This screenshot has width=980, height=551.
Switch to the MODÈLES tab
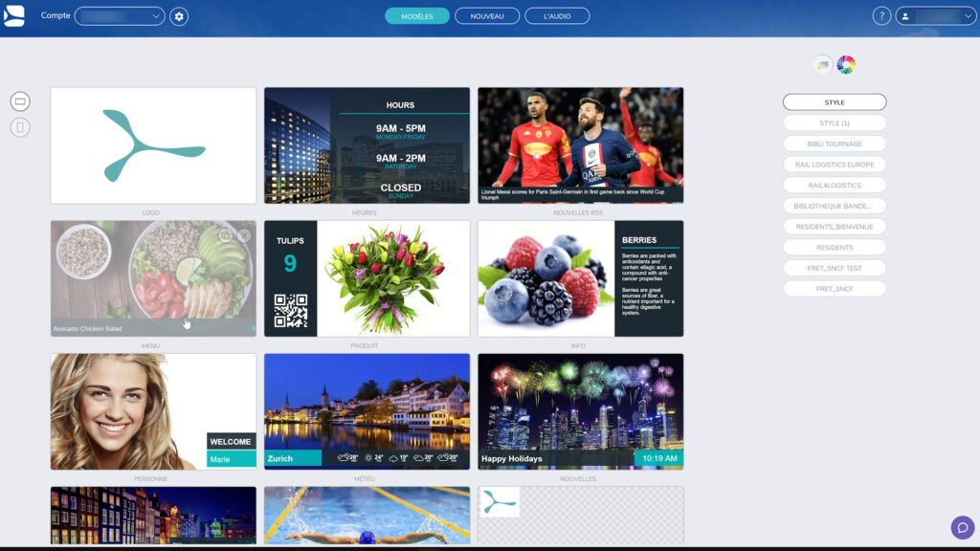417,16
